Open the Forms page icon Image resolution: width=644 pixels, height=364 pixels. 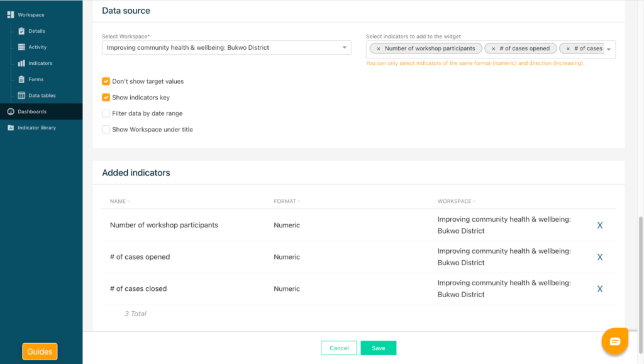(21, 79)
